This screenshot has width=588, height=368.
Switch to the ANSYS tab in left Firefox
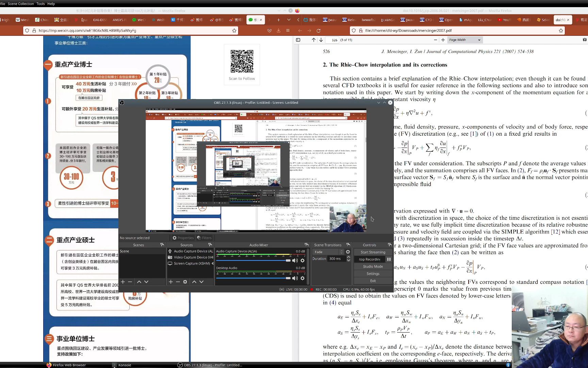[x=120, y=20]
